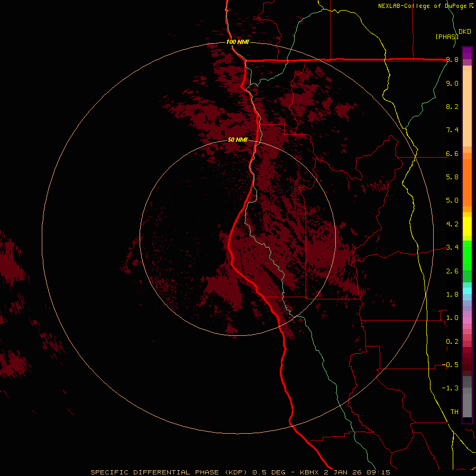The image size is (476, 476).
Task: Click the 6.6 scale value label
Action: [x=452, y=153]
